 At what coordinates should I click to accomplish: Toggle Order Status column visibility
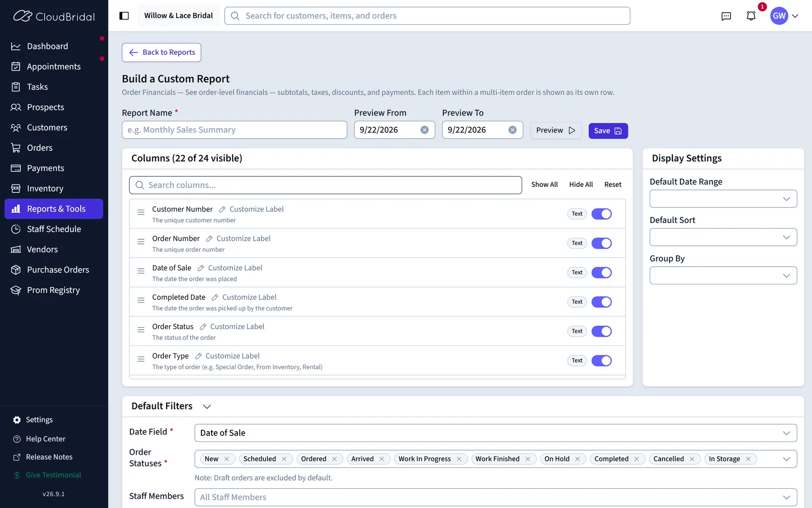[x=601, y=331]
